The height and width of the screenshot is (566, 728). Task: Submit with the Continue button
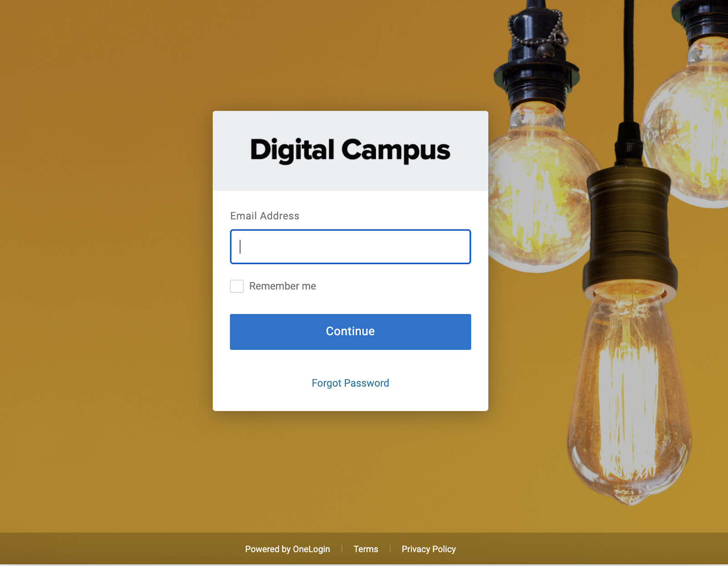point(350,331)
